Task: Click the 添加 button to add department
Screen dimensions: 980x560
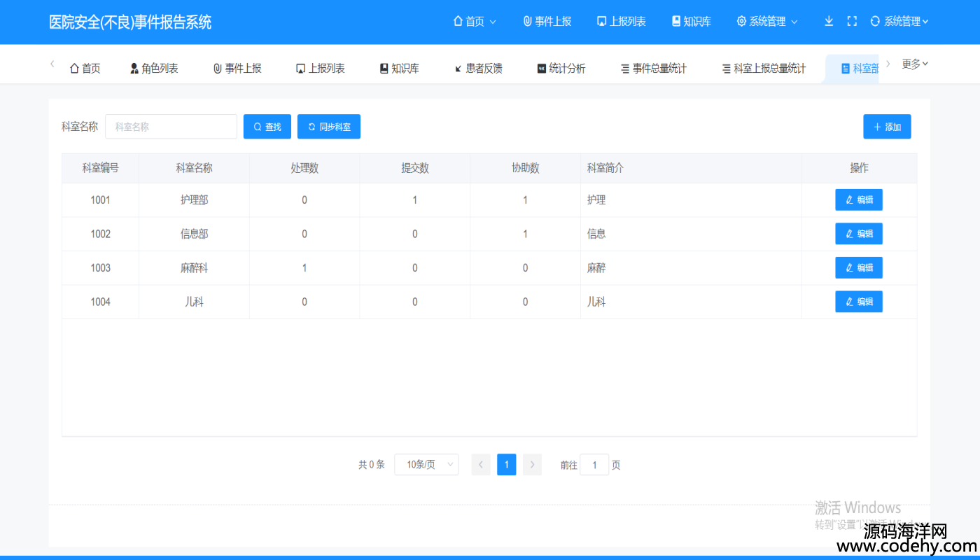Action: coord(887,127)
